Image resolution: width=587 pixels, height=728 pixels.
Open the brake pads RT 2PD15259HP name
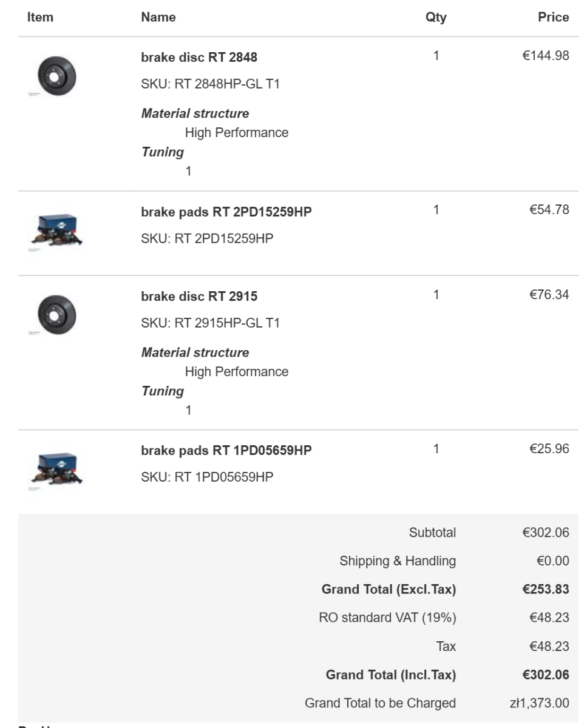(x=226, y=212)
